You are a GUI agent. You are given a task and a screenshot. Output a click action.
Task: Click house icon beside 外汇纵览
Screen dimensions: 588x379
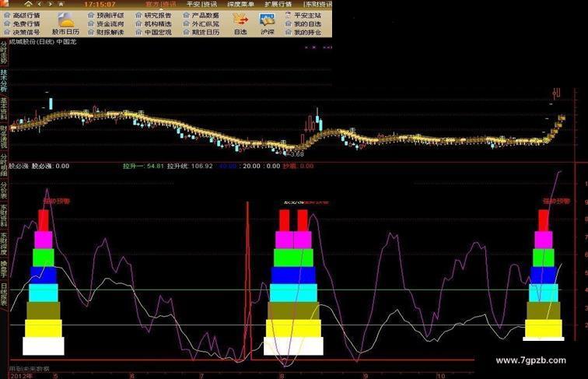(186, 23)
